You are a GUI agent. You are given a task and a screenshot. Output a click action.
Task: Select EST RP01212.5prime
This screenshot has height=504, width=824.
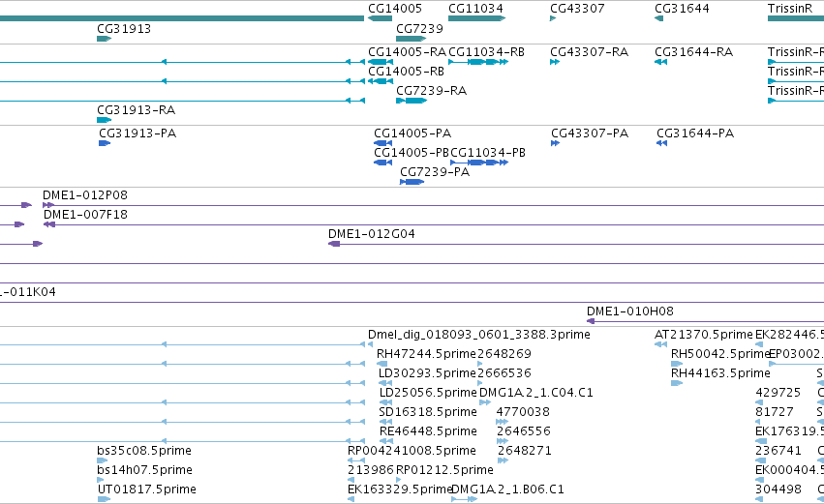coord(399,480)
